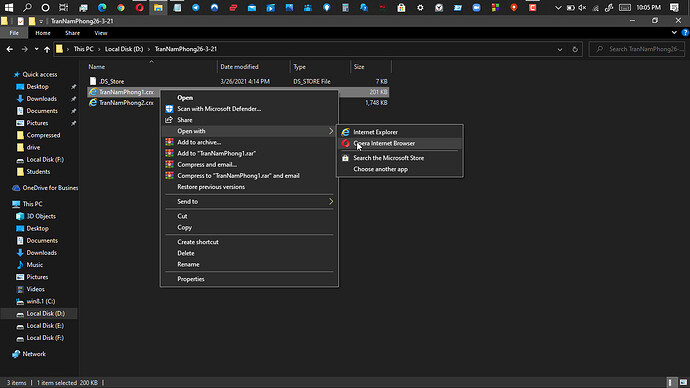Select Restore previous versions
The image size is (690, 388).
coord(249,187)
